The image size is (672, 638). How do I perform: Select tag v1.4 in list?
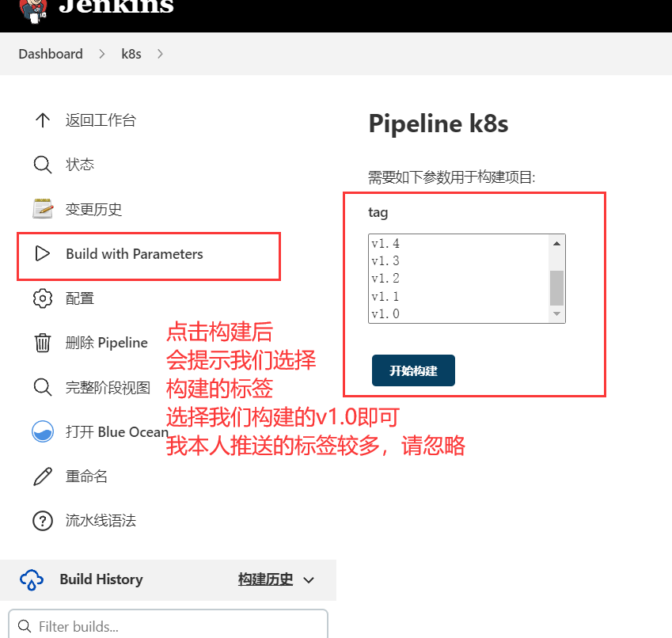point(458,243)
